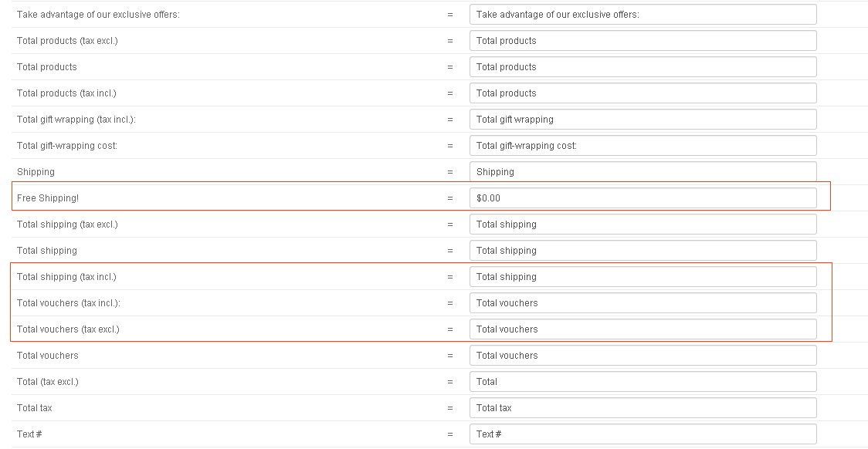Edit translation for plain Total products row
This screenshot has height=449, width=868.
(643, 67)
